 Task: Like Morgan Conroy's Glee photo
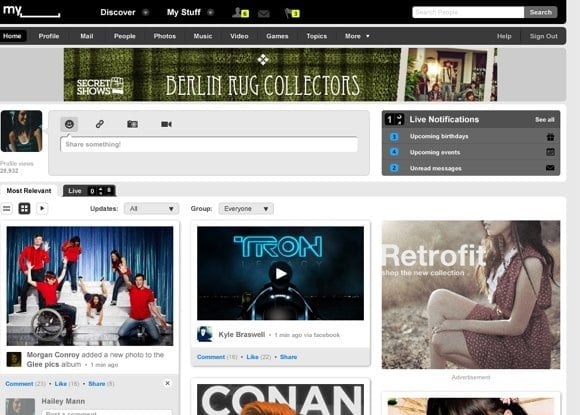(61, 384)
